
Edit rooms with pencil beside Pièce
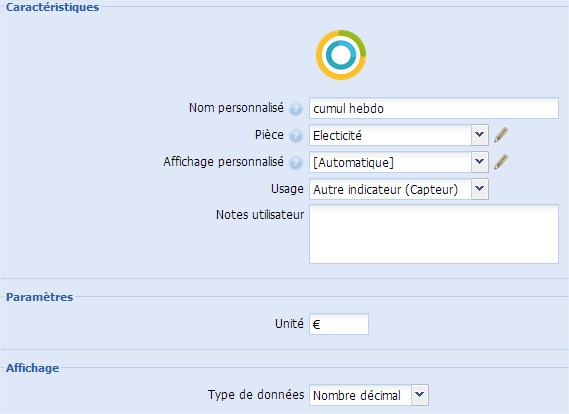(501, 135)
